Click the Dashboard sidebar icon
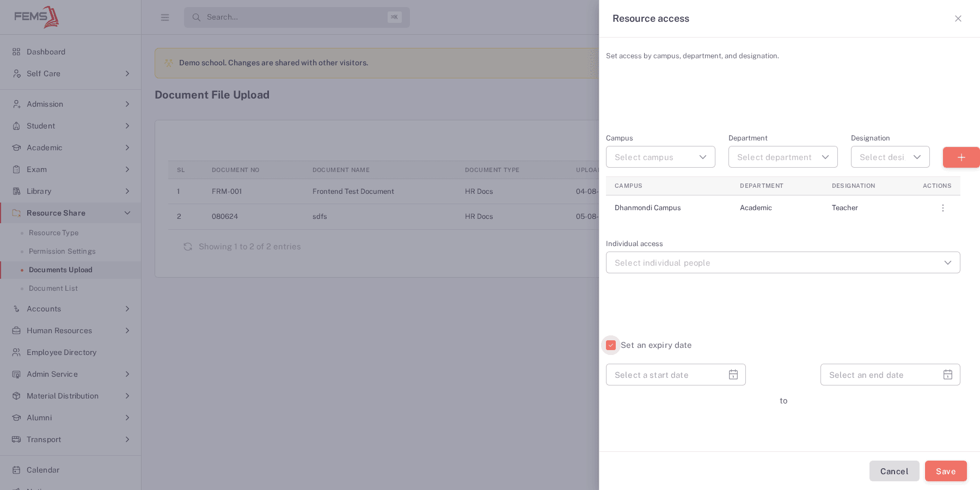The height and width of the screenshot is (490, 980). (16, 52)
